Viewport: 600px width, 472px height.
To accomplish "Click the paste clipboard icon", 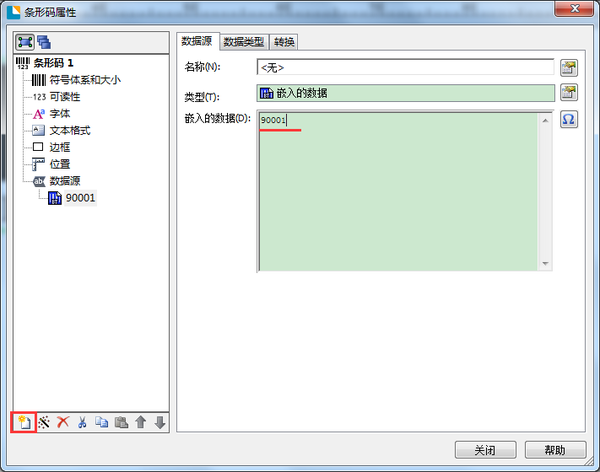I will coord(121,422).
